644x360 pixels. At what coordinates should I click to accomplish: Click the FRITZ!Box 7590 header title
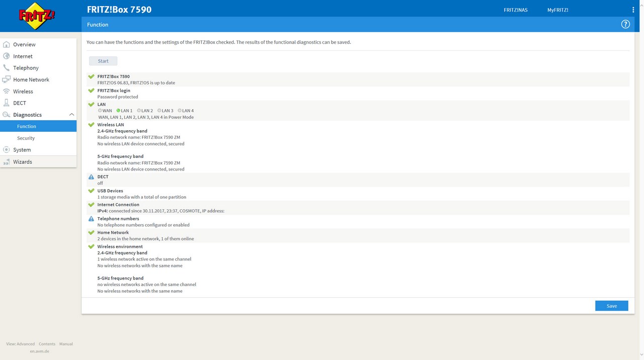pos(119,10)
